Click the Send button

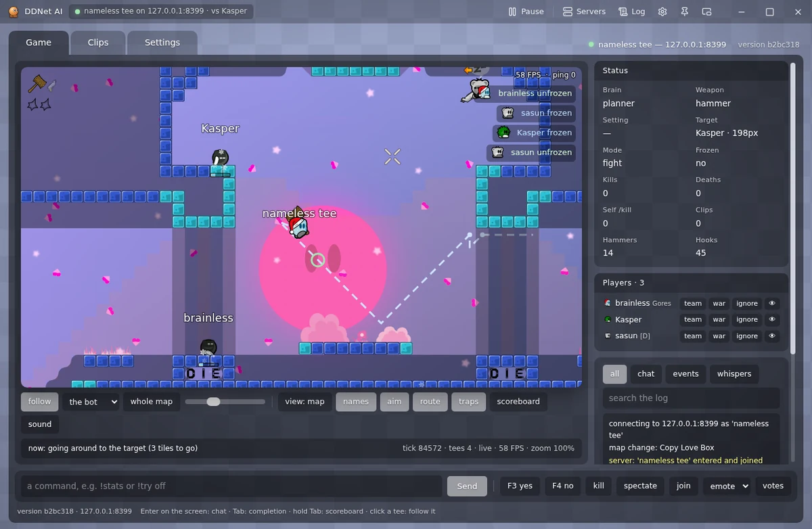[x=467, y=486]
